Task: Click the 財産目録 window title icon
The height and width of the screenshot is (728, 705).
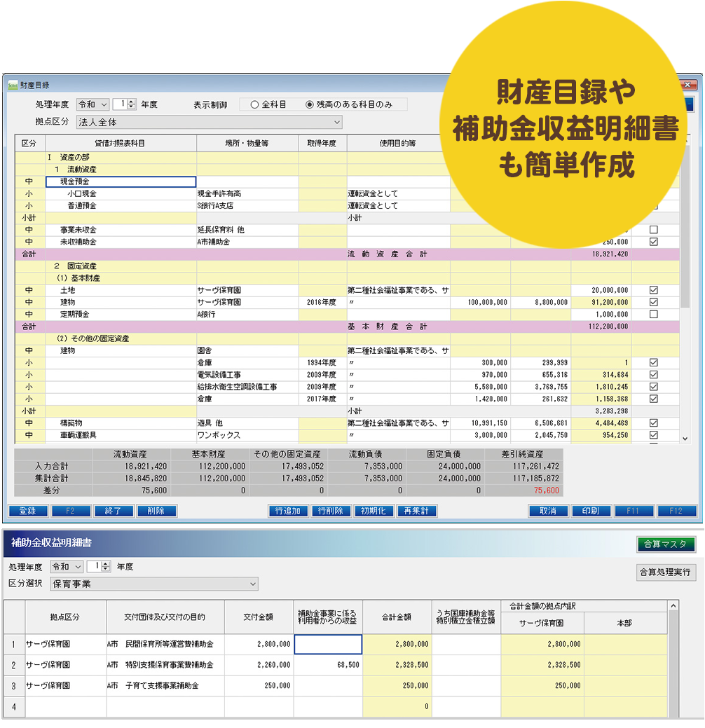Action: pos(12,85)
